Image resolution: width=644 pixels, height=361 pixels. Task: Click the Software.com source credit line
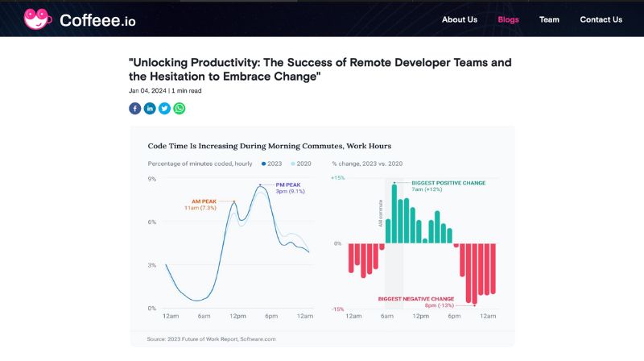point(211,338)
